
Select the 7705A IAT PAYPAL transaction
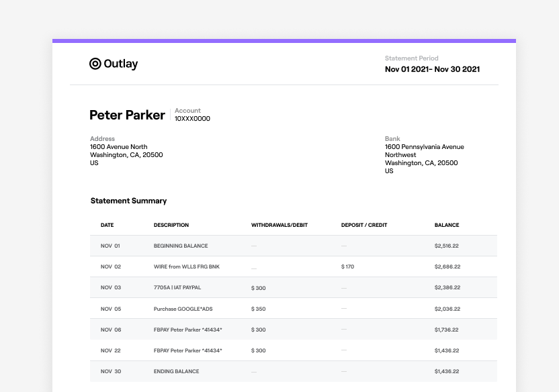click(x=177, y=287)
